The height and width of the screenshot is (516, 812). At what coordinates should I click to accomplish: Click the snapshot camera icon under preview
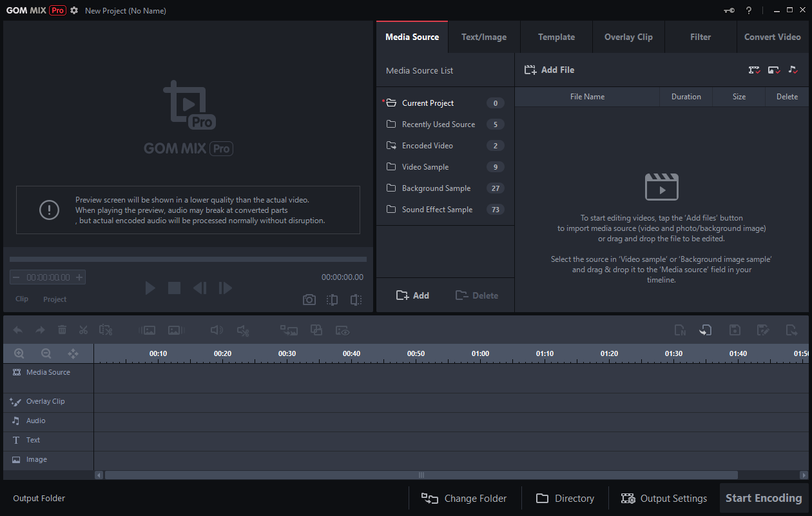tap(309, 299)
